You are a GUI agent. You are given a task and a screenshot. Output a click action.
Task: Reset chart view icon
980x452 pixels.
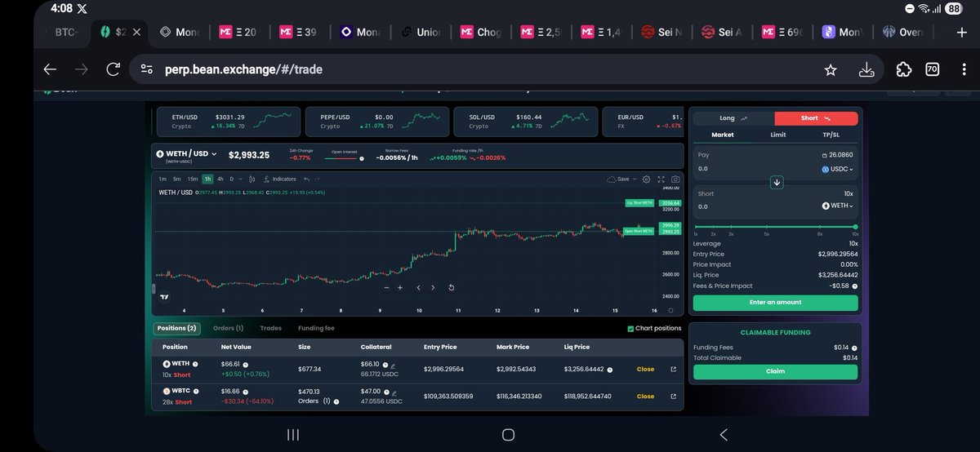point(452,287)
